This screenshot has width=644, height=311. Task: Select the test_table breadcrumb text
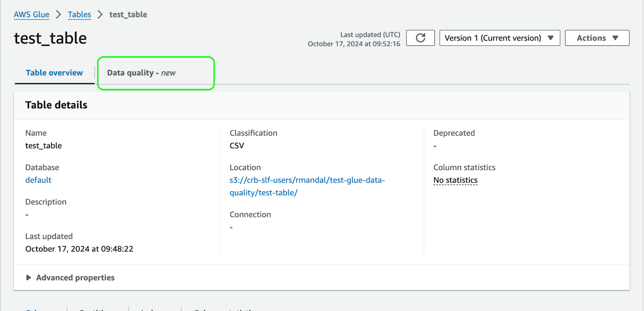(x=128, y=14)
